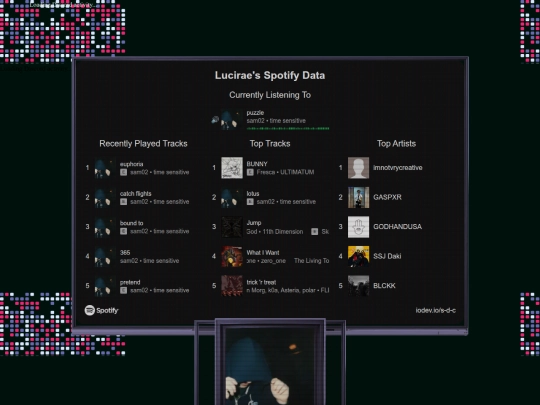Click explicit badge under bound to

pyautogui.click(x=123, y=231)
